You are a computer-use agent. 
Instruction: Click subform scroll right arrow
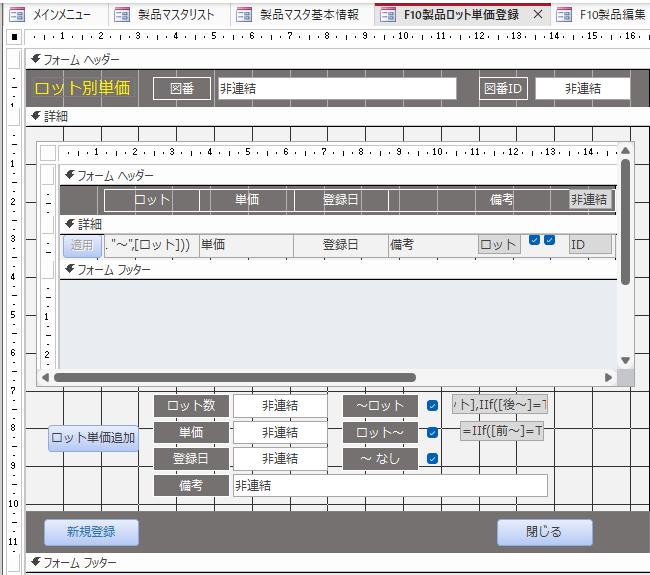[609, 377]
